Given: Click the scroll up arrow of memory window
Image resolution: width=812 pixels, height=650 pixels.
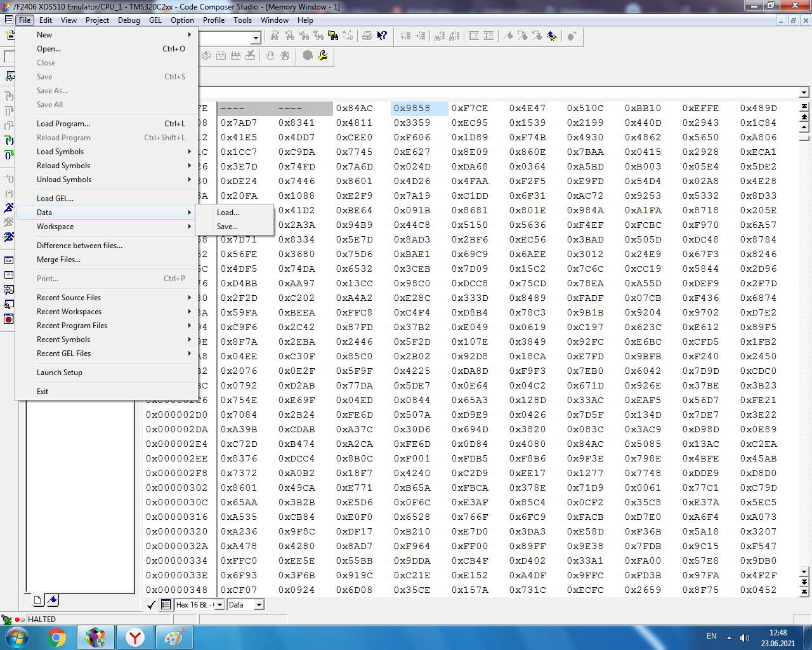Looking at the screenshot, I should (x=804, y=128).
